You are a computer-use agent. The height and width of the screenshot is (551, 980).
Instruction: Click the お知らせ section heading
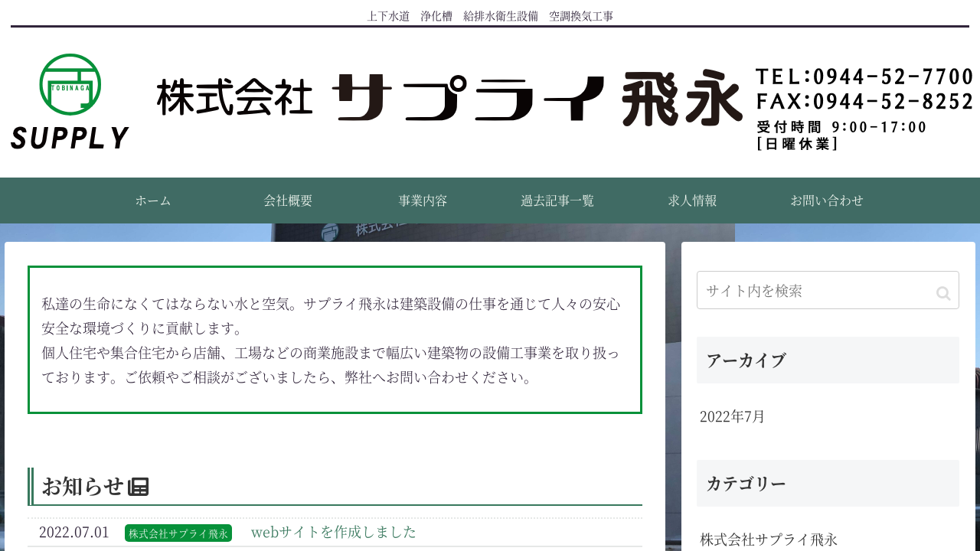pos(83,486)
